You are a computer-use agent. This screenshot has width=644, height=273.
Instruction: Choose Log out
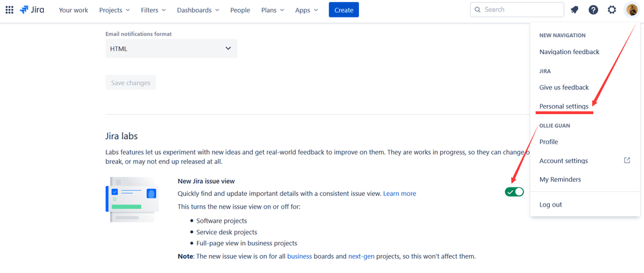click(x=551, y=205)
